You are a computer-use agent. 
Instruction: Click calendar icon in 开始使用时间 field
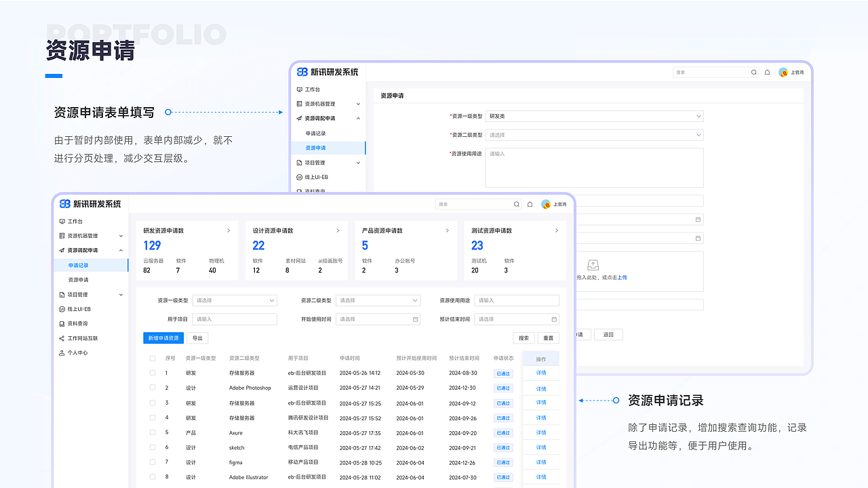(x=416, y=319)
